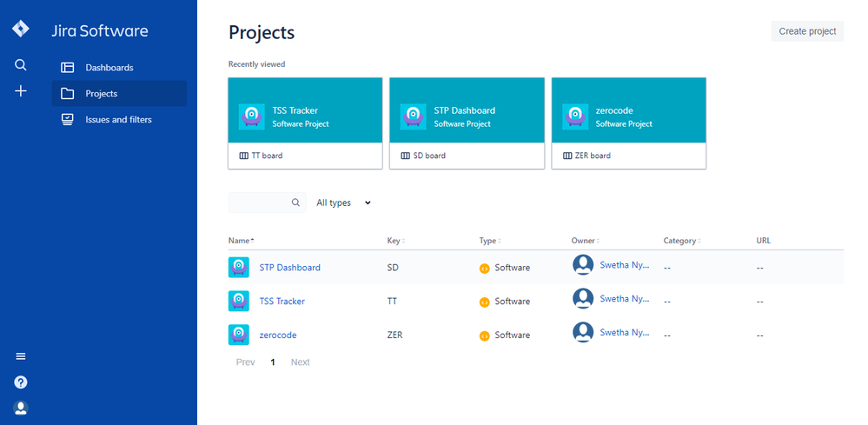
Task: Click the project search magnifier icon
Action: coord(296,203)
